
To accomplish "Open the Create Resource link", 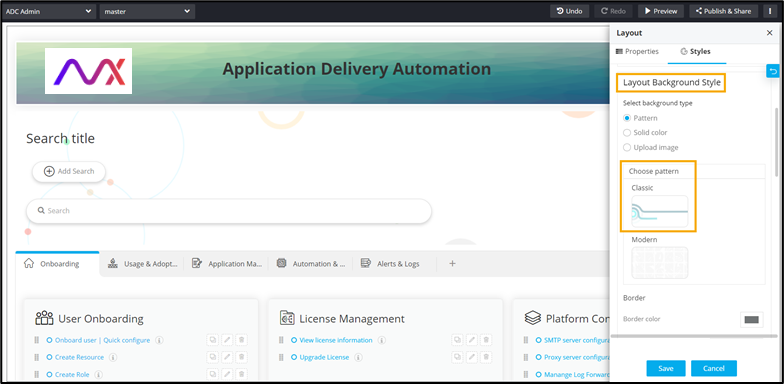I will coord(79,358).
